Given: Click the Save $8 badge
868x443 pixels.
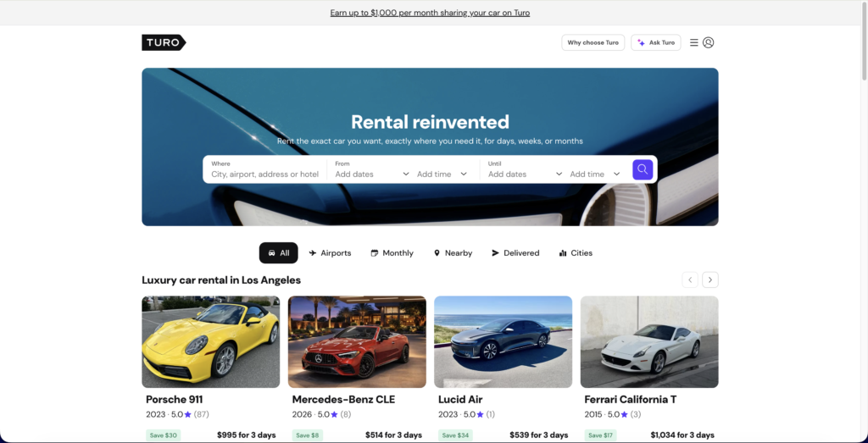Looking at the screenshot, I should tap(307, 435).
